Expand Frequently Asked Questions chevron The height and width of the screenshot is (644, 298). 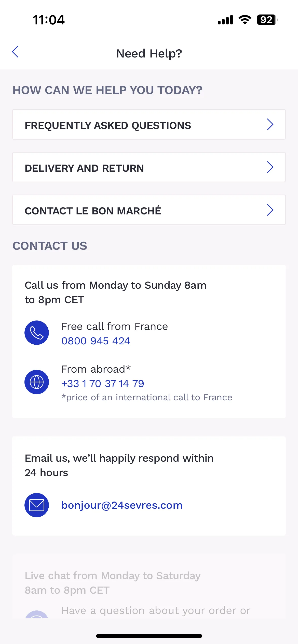click(270, 124)
